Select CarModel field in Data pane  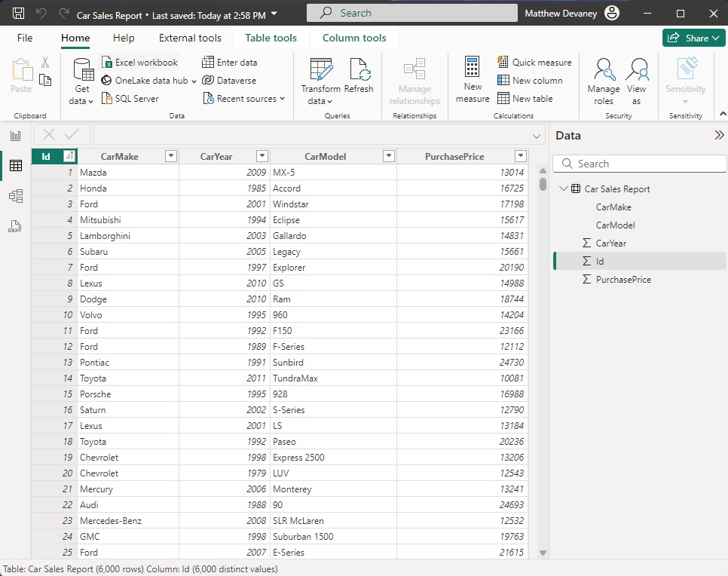pyautogui.click(x=615, y=225)
